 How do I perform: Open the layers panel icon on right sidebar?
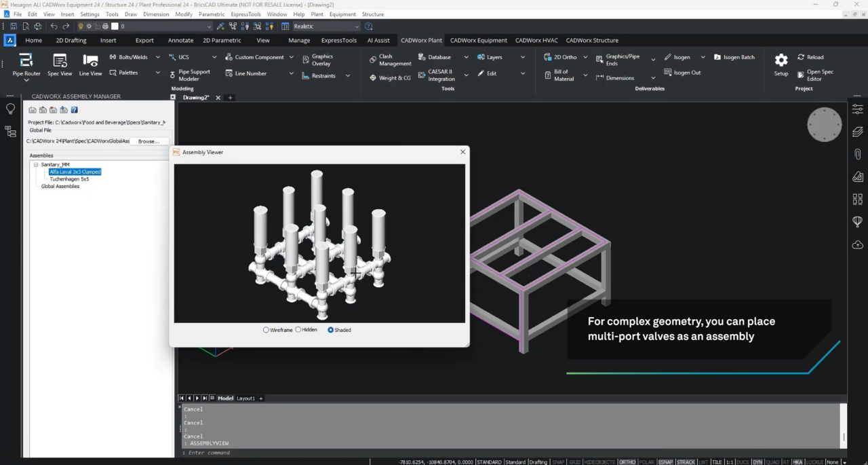[857, 132]
